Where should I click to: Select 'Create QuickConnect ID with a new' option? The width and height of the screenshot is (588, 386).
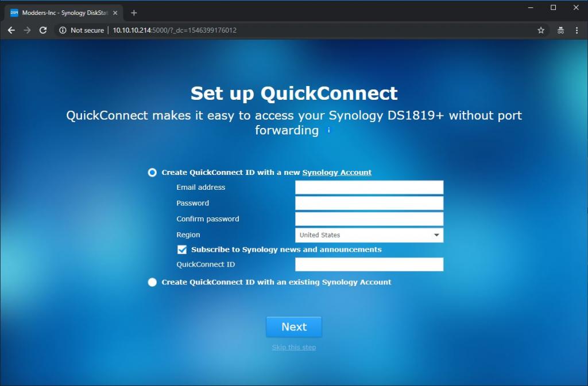pos(152,173)
